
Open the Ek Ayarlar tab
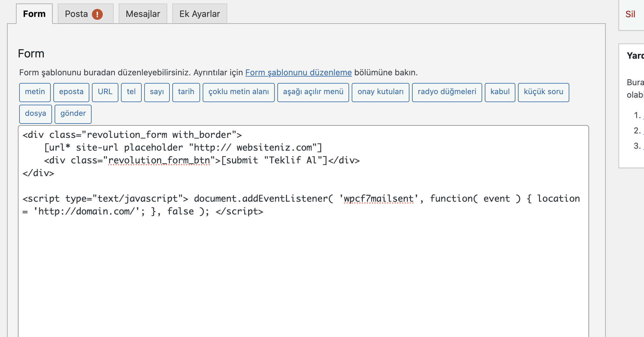(199, 14)
